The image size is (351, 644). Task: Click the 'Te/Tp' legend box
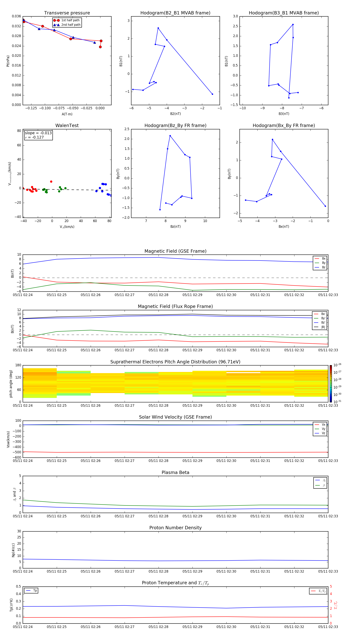click(x=318, y=591)
